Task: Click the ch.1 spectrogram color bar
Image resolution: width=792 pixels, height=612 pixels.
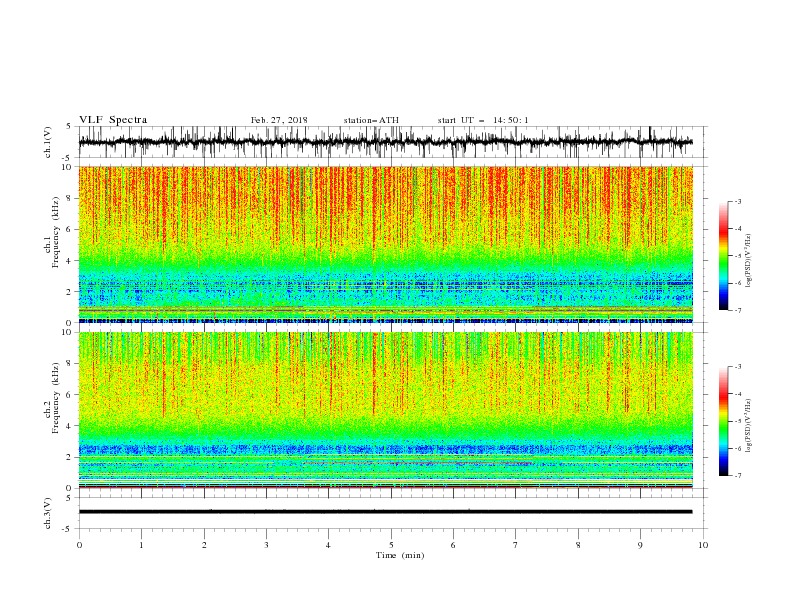Action: tap(723, 256)
